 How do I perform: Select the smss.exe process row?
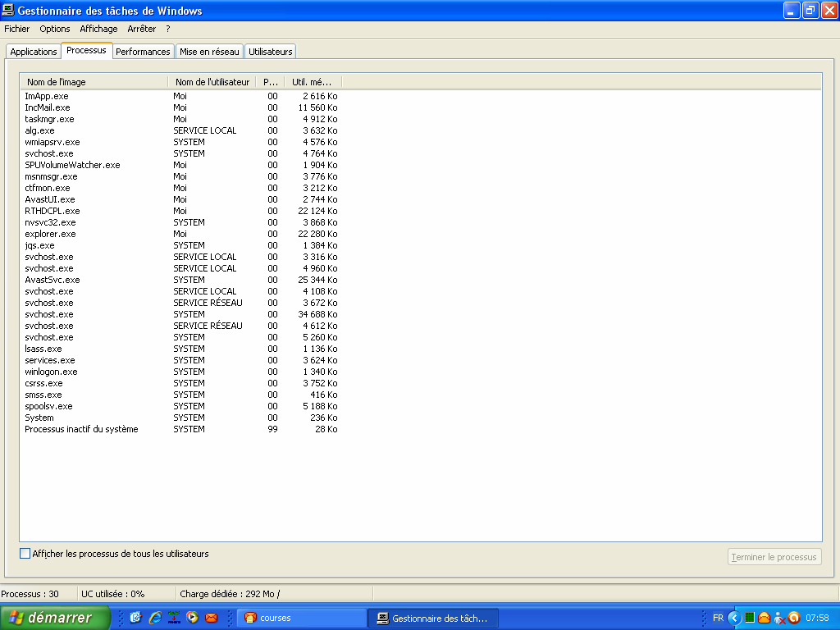tap(181, 395)
